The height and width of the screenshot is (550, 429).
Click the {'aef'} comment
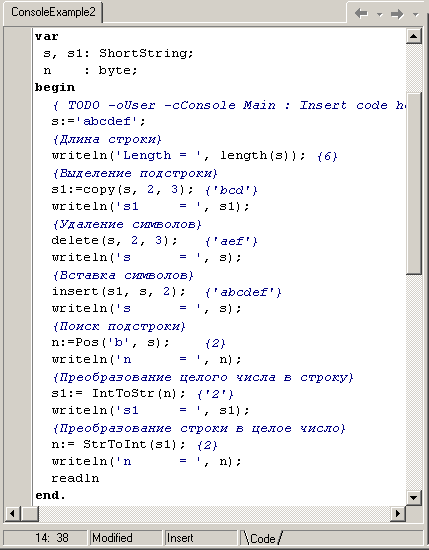point(231,241)
